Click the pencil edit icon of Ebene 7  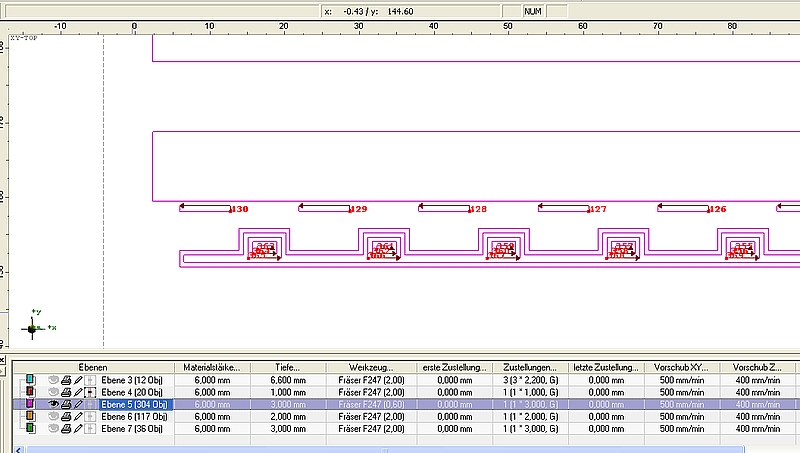[78, 429]
